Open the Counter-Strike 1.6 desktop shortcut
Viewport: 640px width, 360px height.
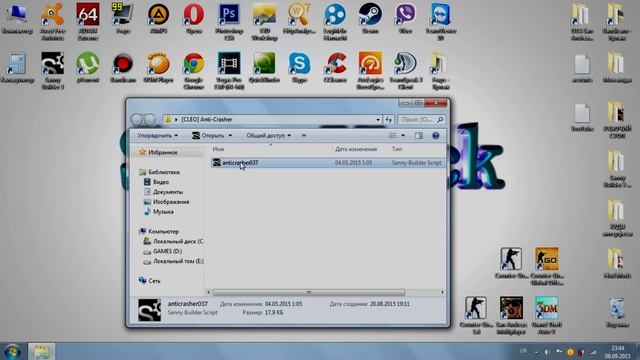pos(476,315)
